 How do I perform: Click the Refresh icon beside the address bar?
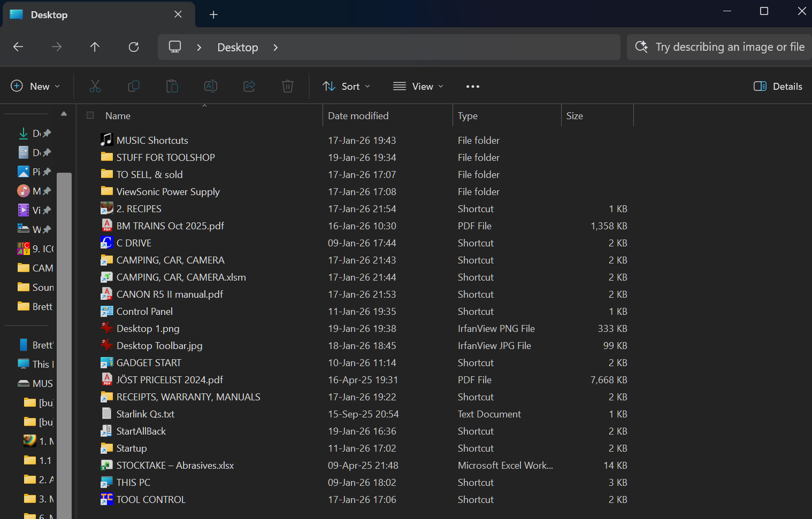pyautogui.click(x=134, y=47)
